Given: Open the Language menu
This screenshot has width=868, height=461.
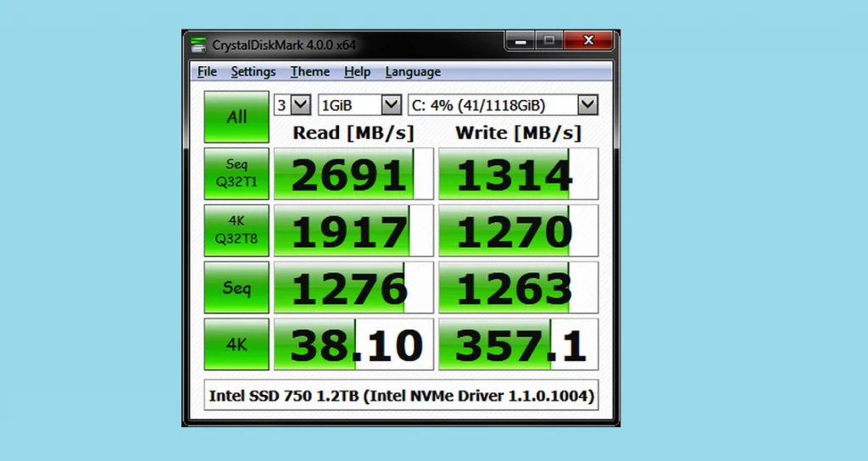Looking at the screenshot, I should click(413, 72).
